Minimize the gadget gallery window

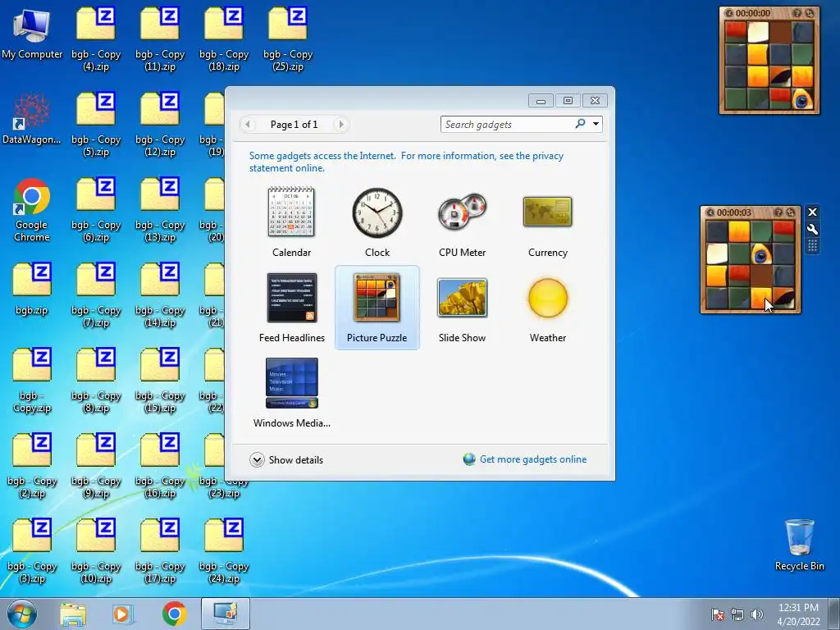(x=541, y=101)
